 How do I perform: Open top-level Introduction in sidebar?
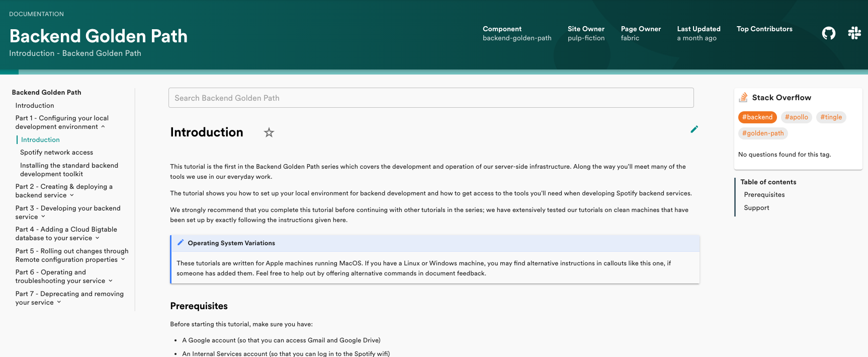click(35, 106)
